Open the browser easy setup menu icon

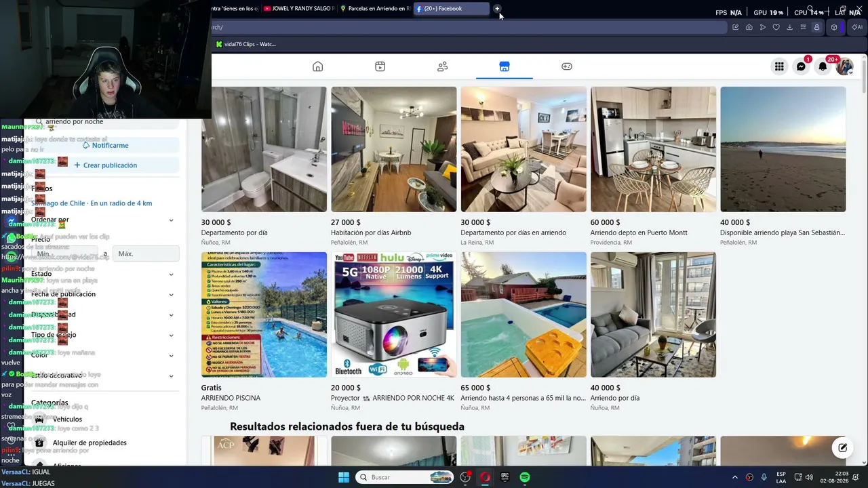[x=803, y=27]
